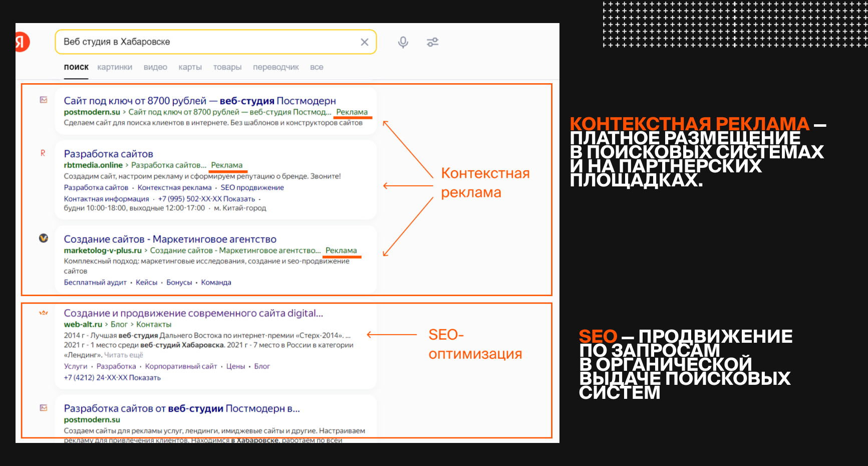The width and height of the screenshot is (868, 466).
Task: Click 'Реклама' label on marketolog-v-plus.ru ad
Action: pos(341,251)
